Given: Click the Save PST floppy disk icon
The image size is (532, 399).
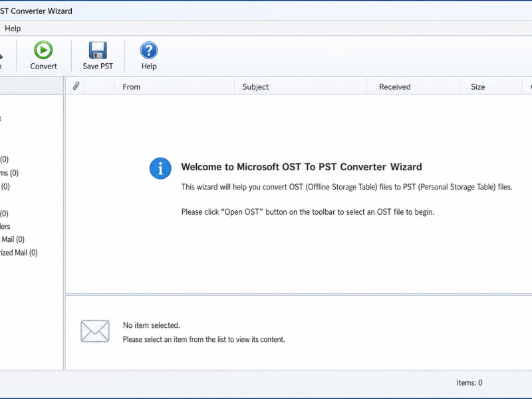Looking at the screenshot, I should point(98,51).
